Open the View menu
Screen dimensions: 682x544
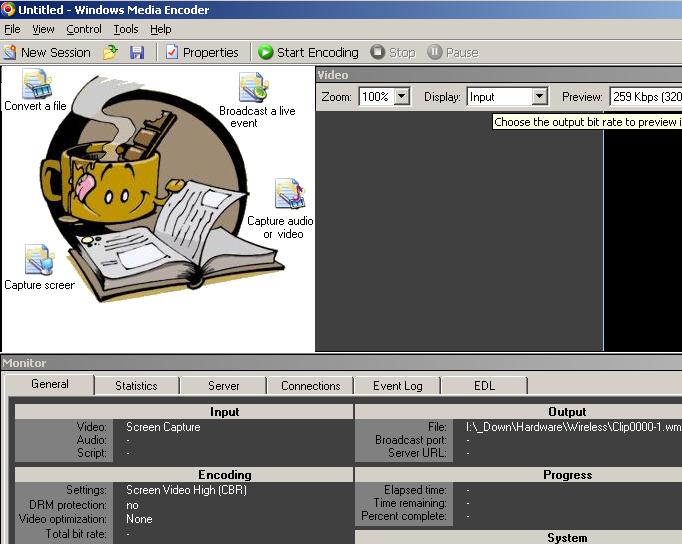pyautogui.click(x=43, y=29)
